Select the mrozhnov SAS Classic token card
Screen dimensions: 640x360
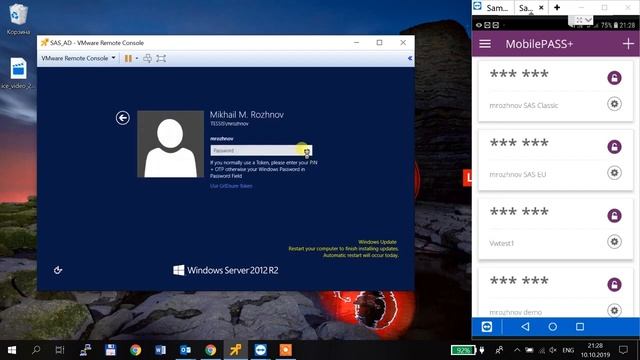pos(556,91)
